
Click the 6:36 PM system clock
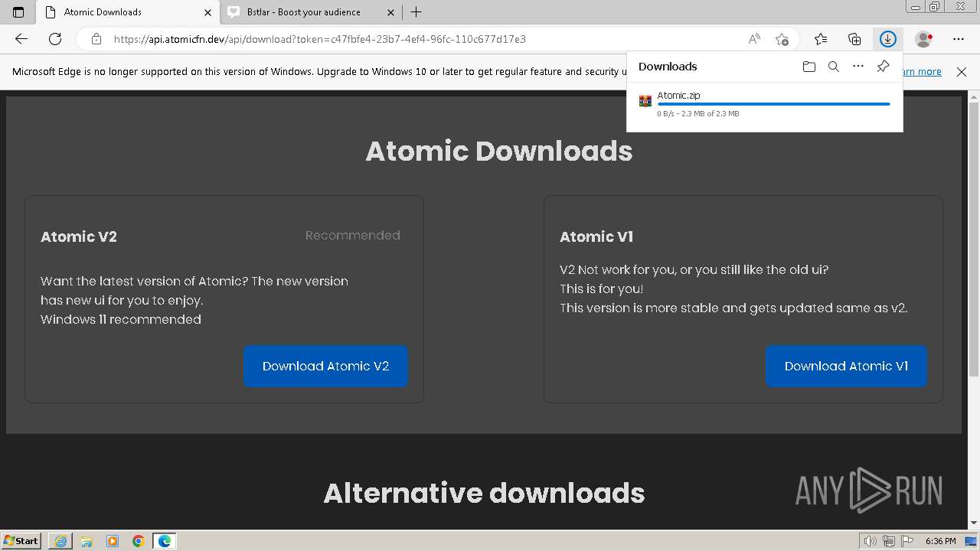(940, 541)
